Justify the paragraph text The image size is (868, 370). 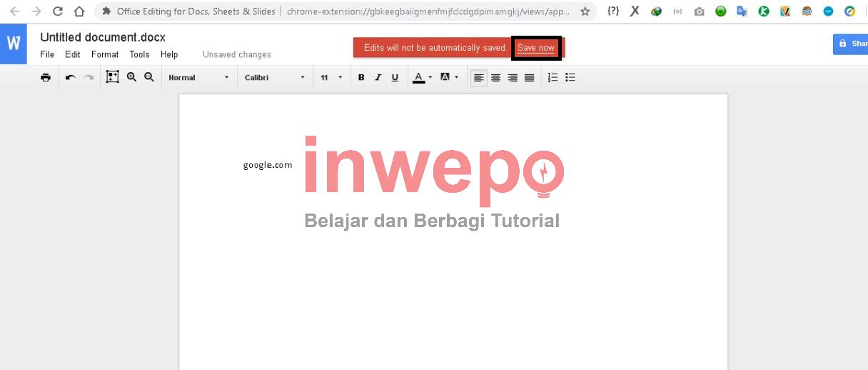pyautogui.click(x=529, y=77)
